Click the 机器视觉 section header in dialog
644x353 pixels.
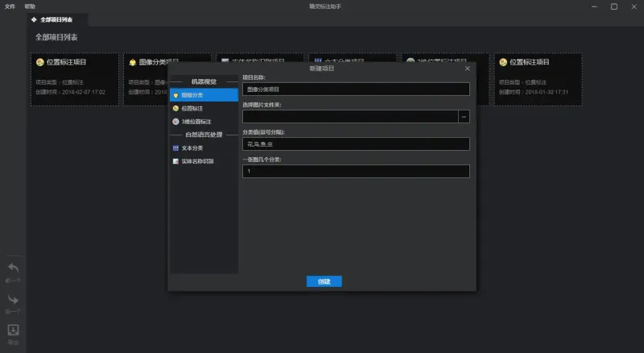point(204,82)
